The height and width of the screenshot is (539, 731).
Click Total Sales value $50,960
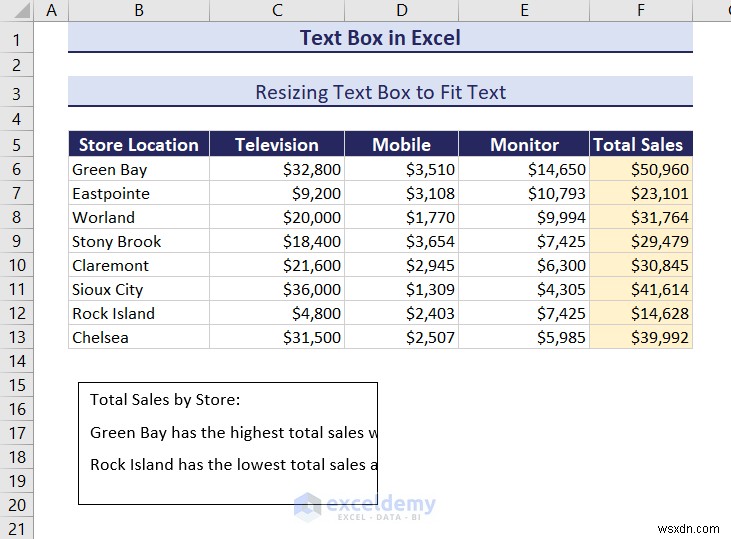coord(641,169)
